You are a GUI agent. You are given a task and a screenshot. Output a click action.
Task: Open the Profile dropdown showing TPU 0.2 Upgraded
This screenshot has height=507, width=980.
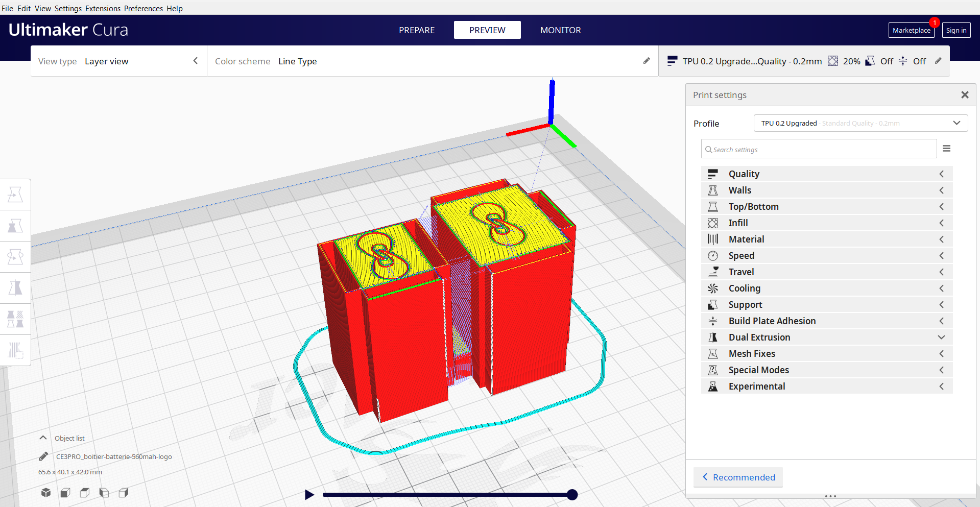point(861,123)
